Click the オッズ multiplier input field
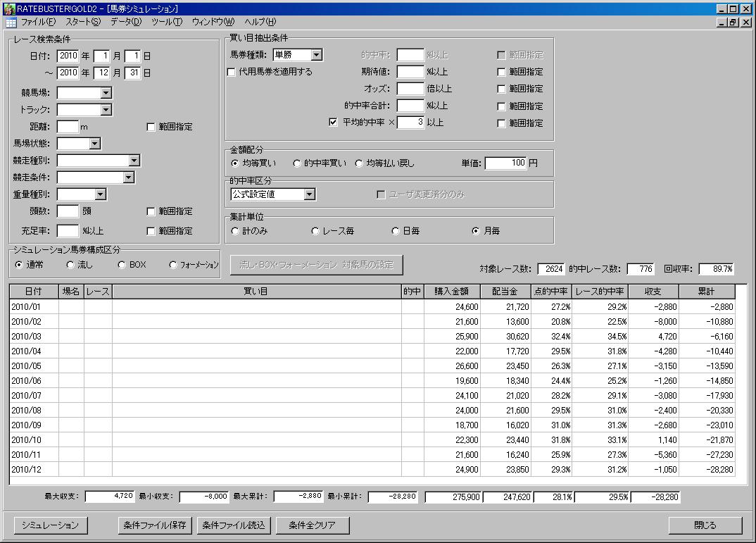This screenshot has width=756, height=543. tap(410, 88)
